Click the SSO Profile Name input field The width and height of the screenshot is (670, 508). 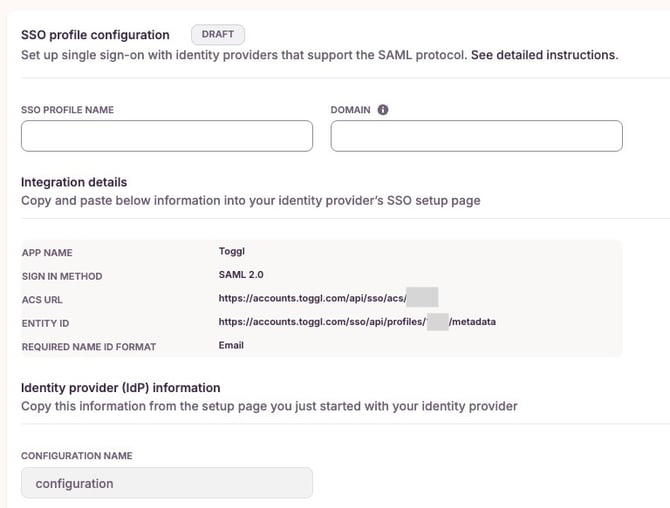[x=167, y=136]
